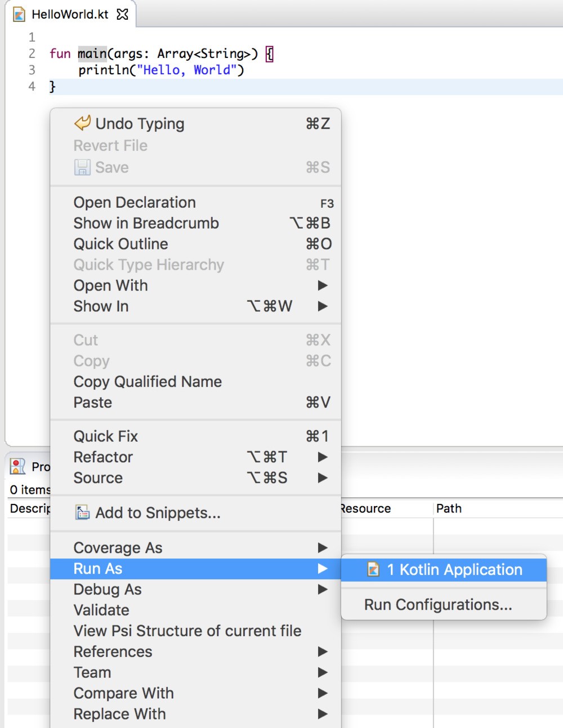The height and width of the screenshot is (728, 563).
Task: Click the Problems view icon at bottom left
Action: point(17,467)
